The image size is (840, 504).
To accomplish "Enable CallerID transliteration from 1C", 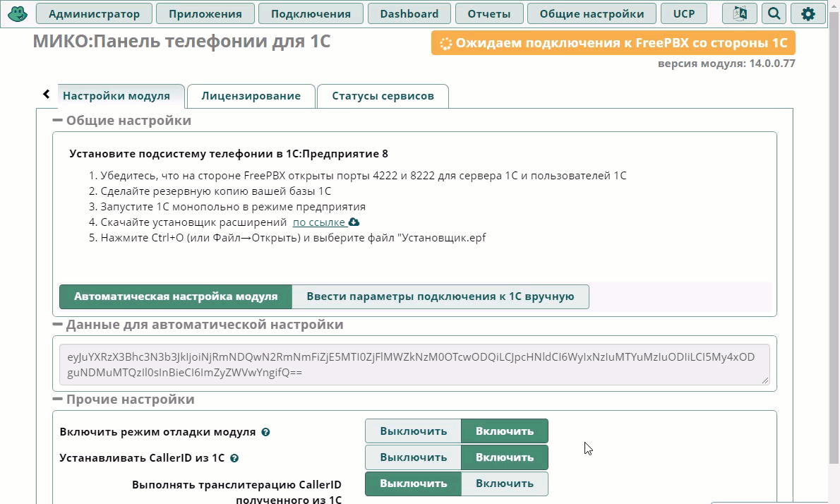I will click(504, 484).
